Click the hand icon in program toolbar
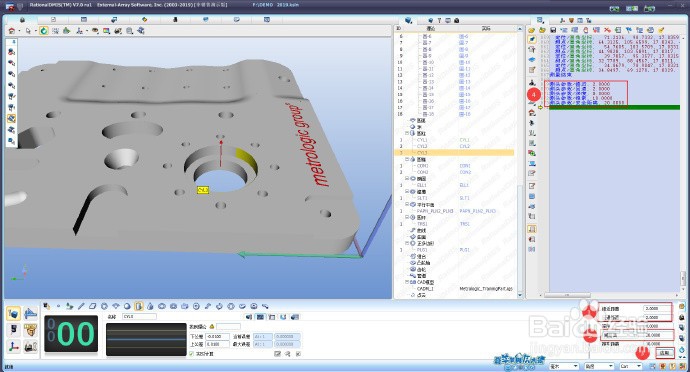This screenshot has height=372, width=690. point(585,30)
